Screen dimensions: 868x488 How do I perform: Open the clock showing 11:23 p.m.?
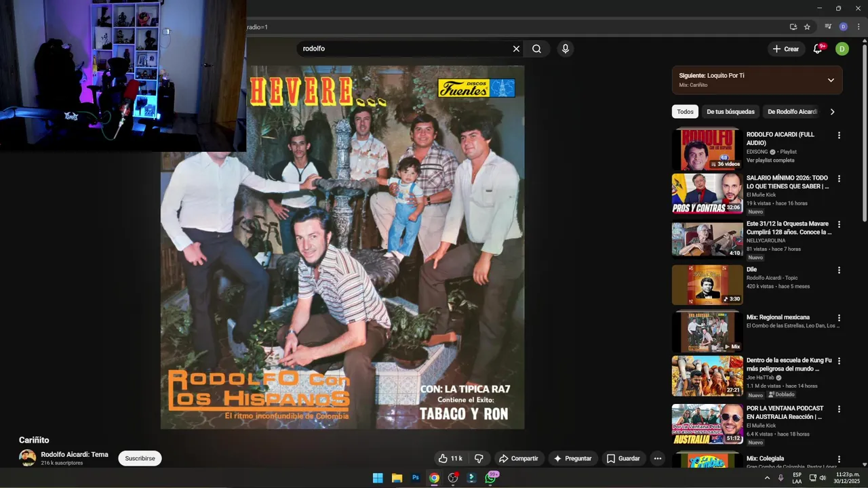(847, 478)
